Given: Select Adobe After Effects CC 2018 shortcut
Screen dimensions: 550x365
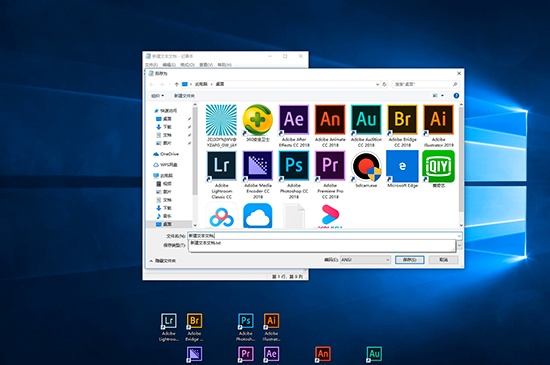Looking at the screenshot, I should (294, 126).
